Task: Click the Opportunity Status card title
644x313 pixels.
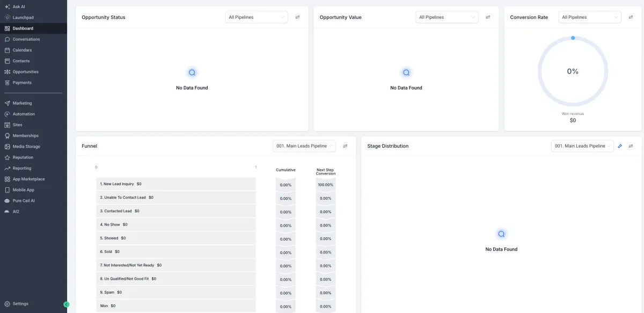Action: tap(104, 17)
